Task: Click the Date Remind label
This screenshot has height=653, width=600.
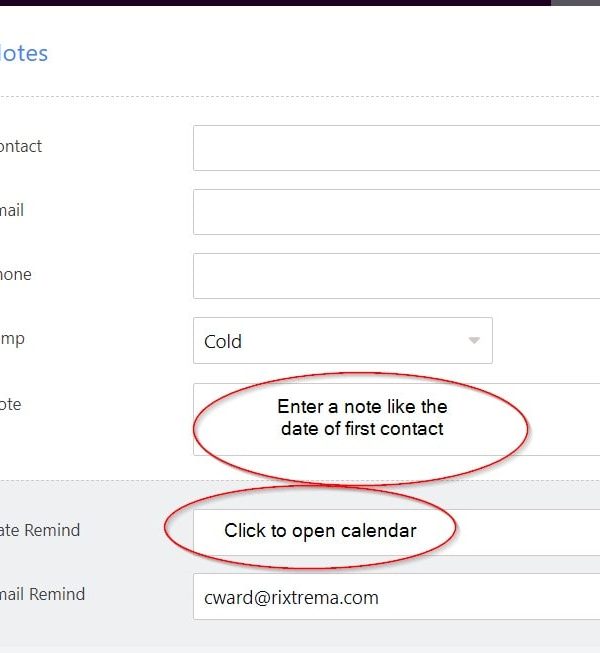Action: [x=40, y=530]
